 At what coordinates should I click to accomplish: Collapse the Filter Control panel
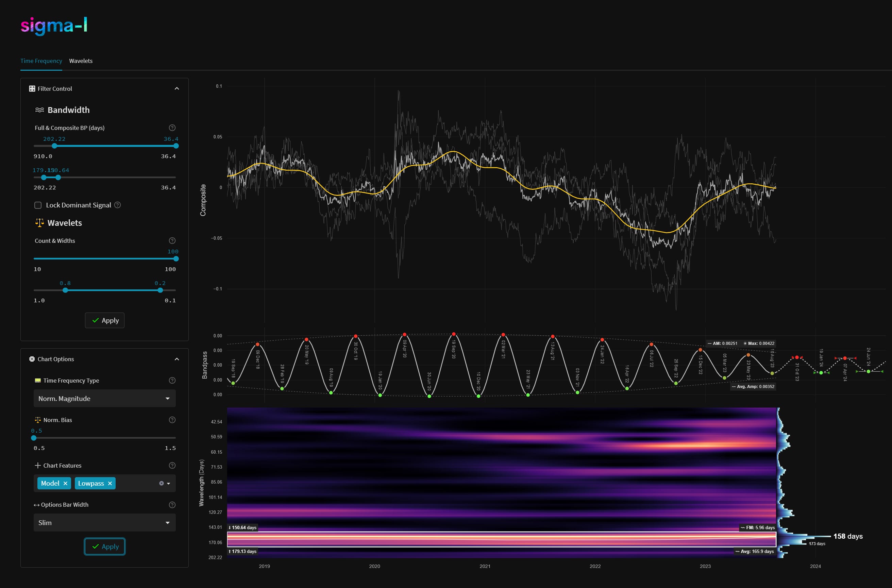176,88
